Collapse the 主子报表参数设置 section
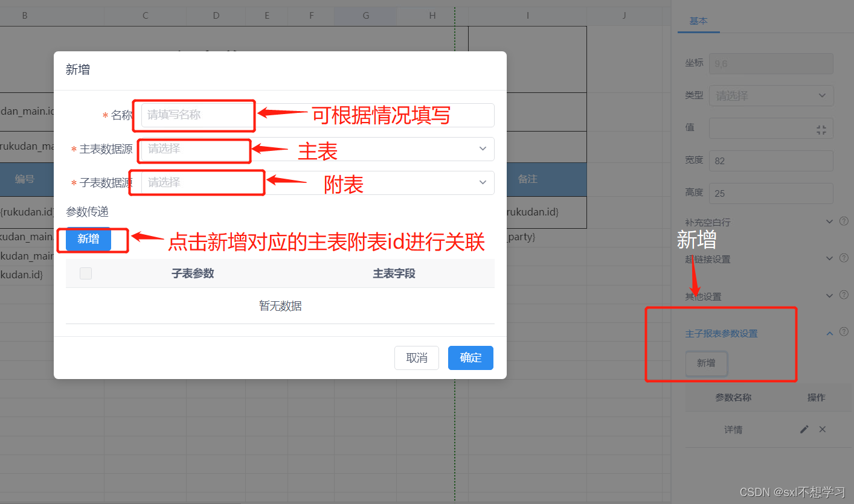Image resolution: width=854 pixels, height=504 pixels. pos(829,333)
